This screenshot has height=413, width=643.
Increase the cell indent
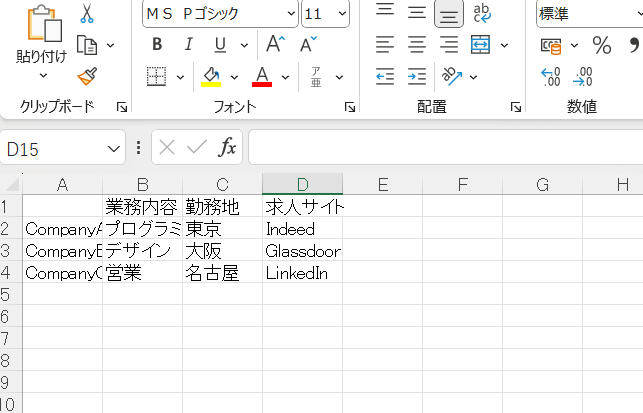[x=417, y=77]
